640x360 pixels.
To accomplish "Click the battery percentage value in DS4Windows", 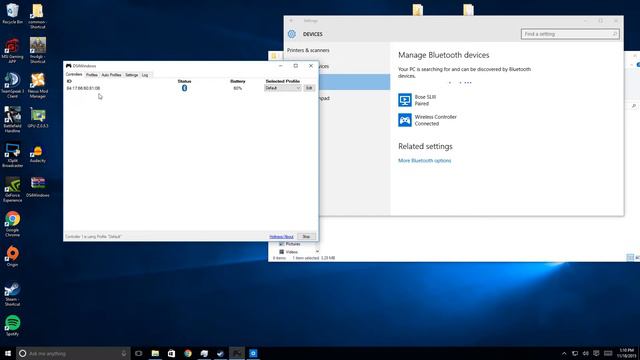I will coord(238,88).
